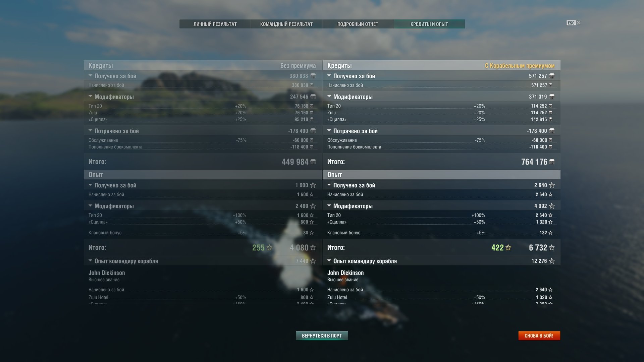This screenshot has height=362, width=644.
Task: Collapse right experience 'Модификаторы' section
Action: coord(329,206)
